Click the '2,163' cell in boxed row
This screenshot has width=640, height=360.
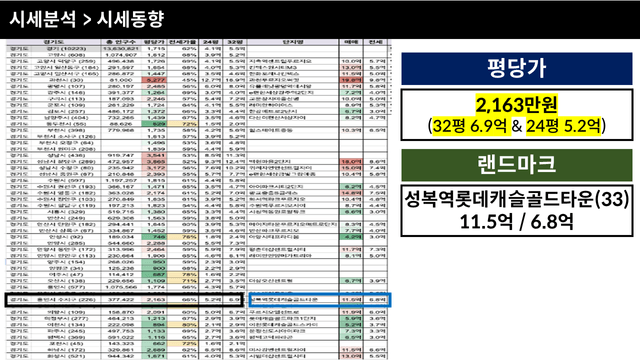pos(154,300)
